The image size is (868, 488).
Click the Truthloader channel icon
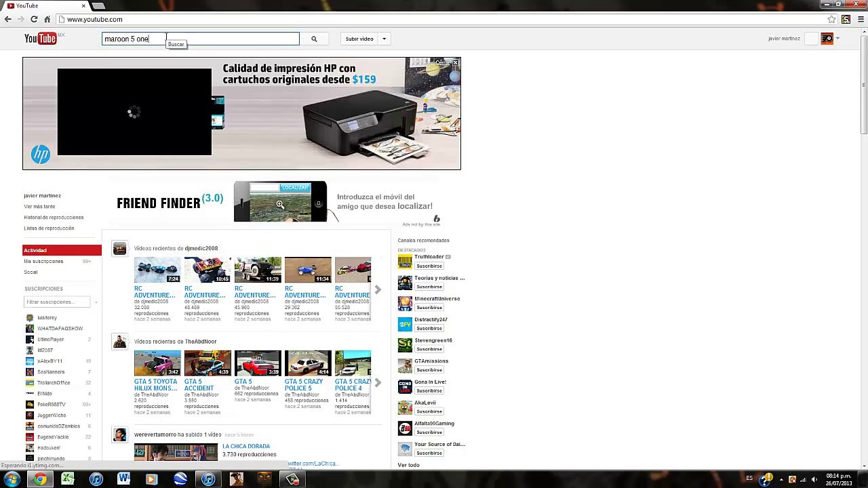click(405, 262)
